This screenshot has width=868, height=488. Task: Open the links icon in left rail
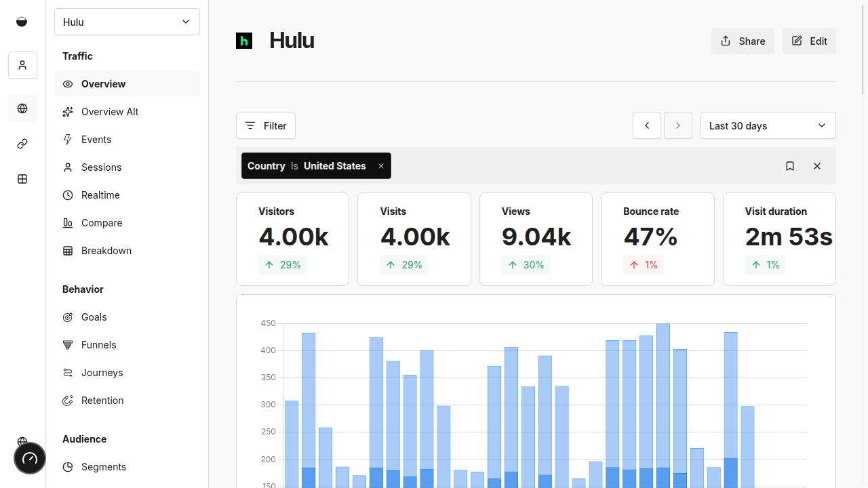pos(22,144)
